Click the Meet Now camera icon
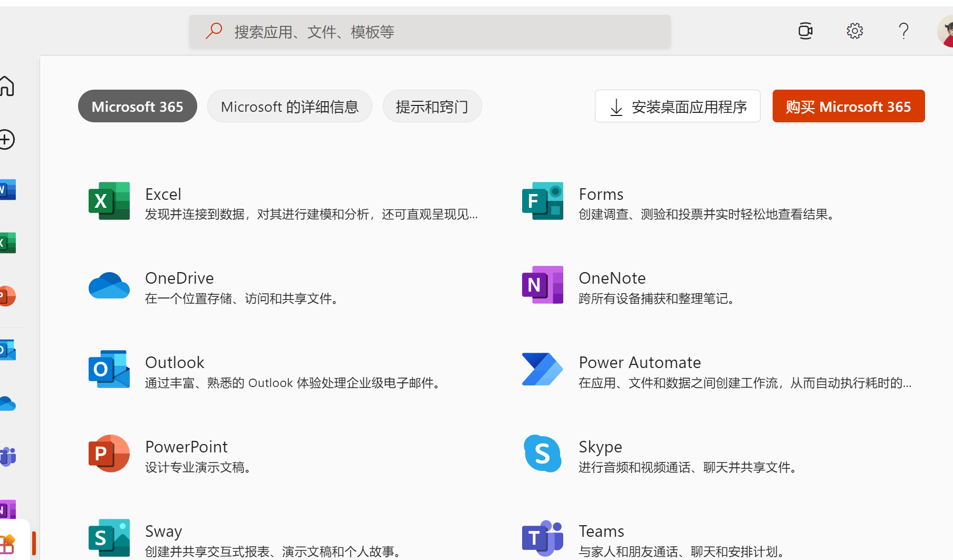Viewport: 953px width, 560px height. (x=805, y=31)
